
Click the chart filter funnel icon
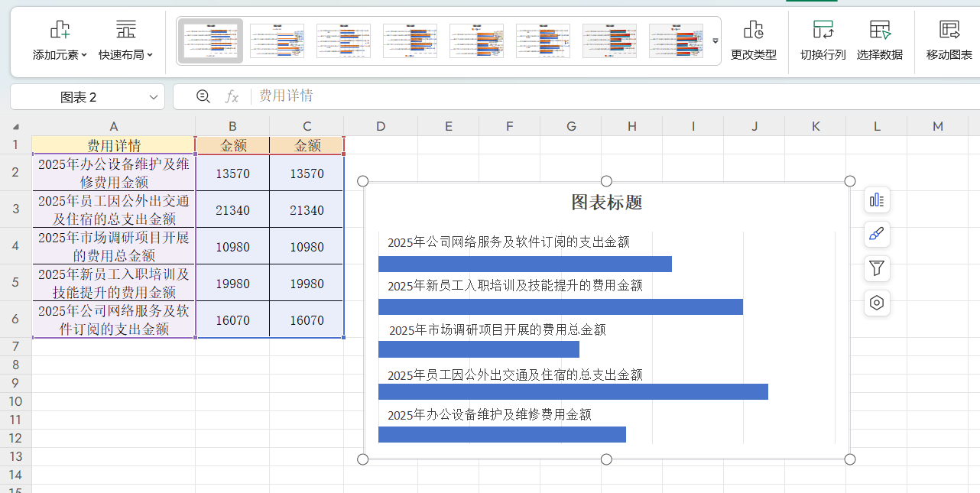coord(876,269)
